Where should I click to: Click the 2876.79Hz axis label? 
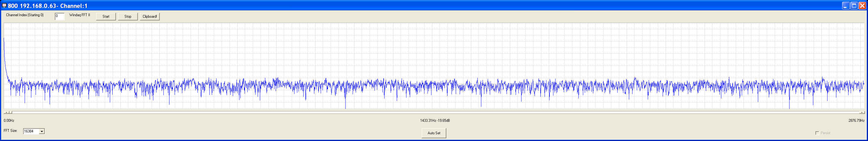(856, 121)
